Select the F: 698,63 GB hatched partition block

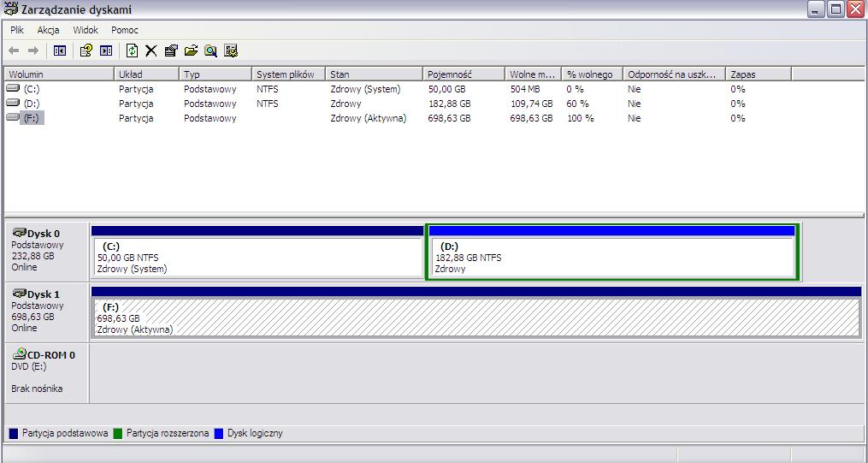[476, 312]
